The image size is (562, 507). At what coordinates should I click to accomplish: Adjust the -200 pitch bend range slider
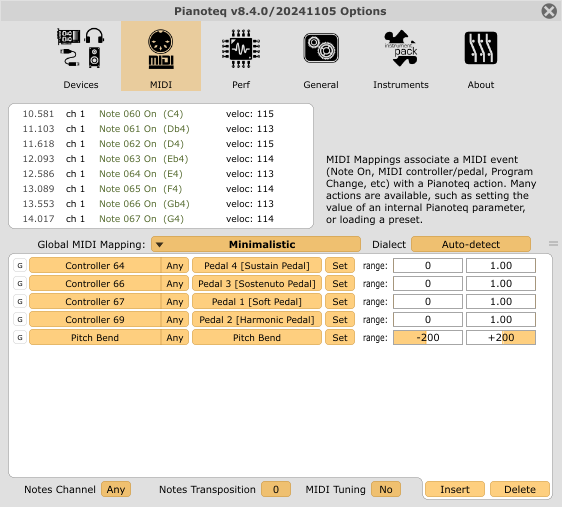(x=428, y=337)
